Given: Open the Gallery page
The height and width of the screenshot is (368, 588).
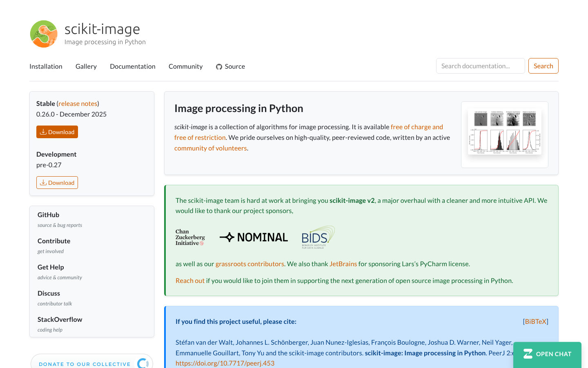Looking at the screenshot, I should 86,66.
